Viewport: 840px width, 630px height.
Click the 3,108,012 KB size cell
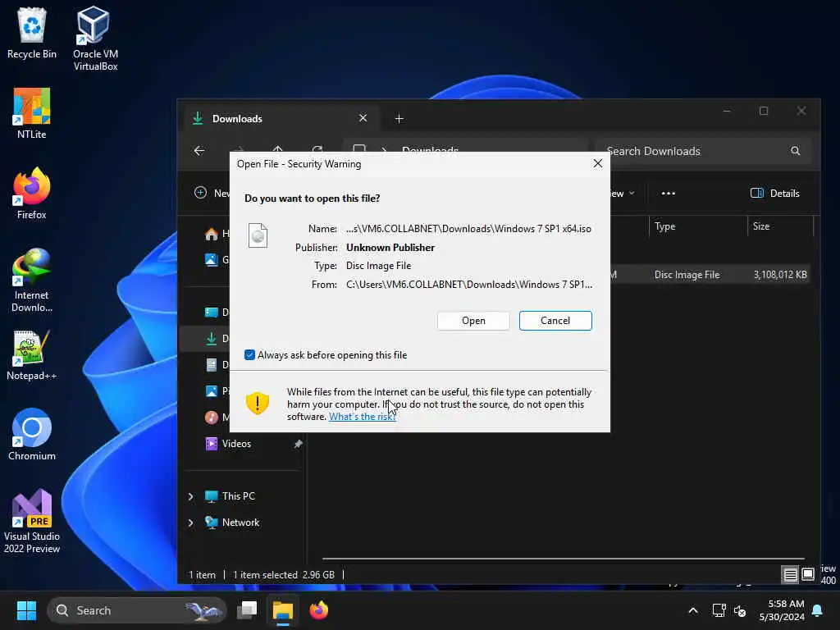(780, 274)
